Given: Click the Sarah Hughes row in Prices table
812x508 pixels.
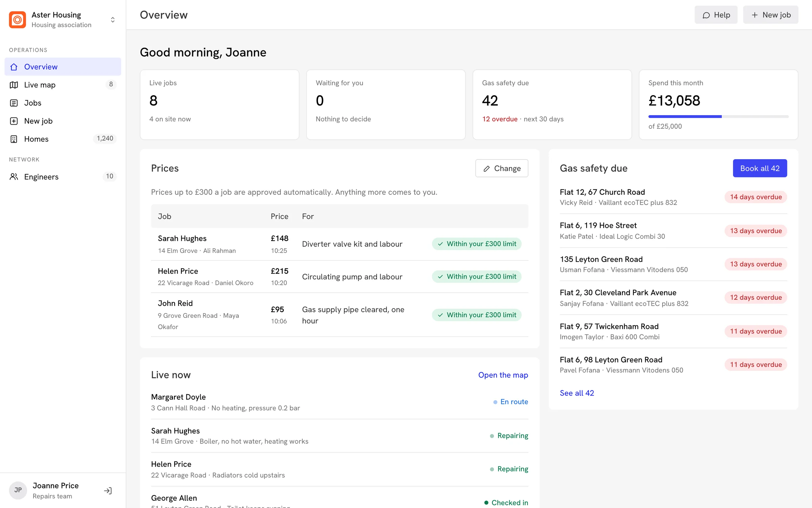Looking at the screenshot, I should pyautogui.click(x=339, y=244).
